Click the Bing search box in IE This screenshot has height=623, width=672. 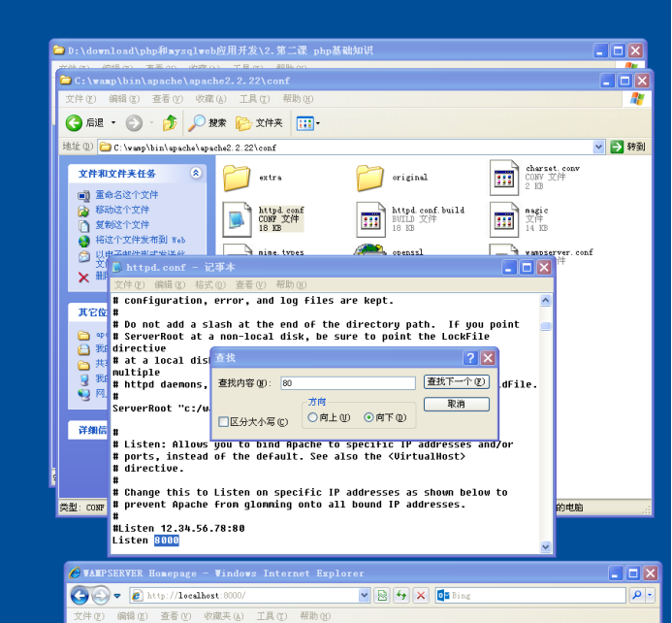tap(531, 595)
